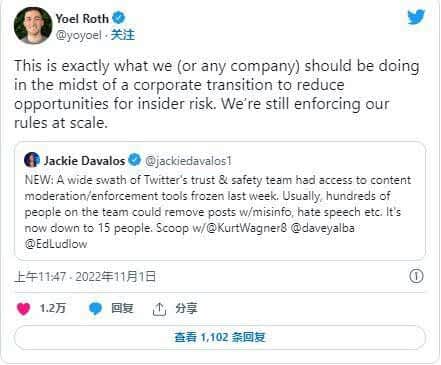This screenshot has height=365, width=441.
Task: Click the @yoyoel handle
Action: pos(79,35)
